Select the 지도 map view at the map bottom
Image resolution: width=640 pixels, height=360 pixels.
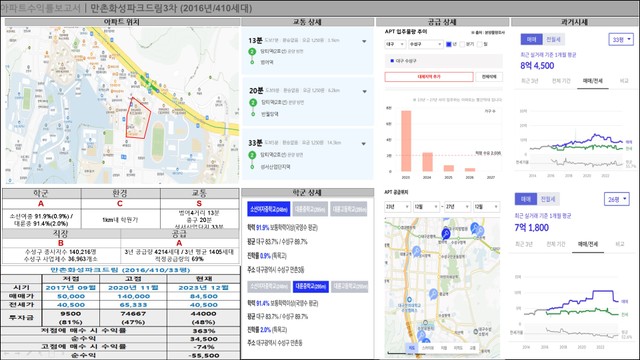[x=411, y=348]
